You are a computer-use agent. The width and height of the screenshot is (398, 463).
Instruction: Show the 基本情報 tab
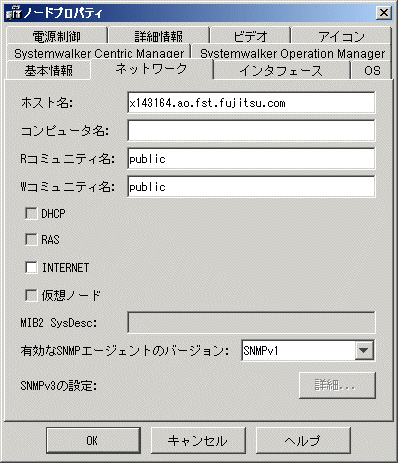[x=48, y=70]
